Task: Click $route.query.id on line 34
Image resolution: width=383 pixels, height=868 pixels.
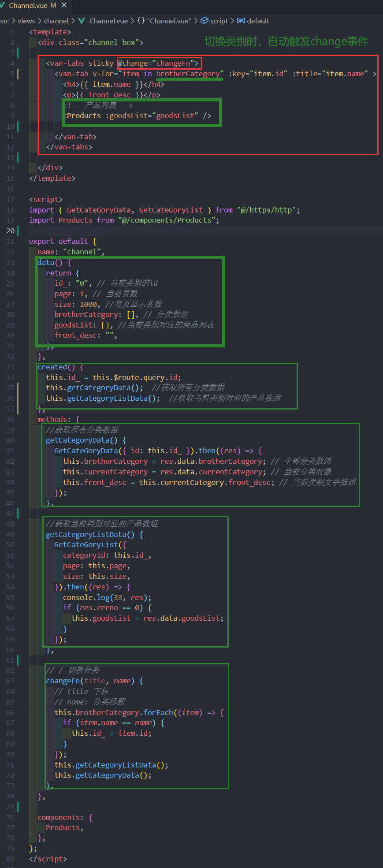Action: pyautogui.click(x=145, y=377)
